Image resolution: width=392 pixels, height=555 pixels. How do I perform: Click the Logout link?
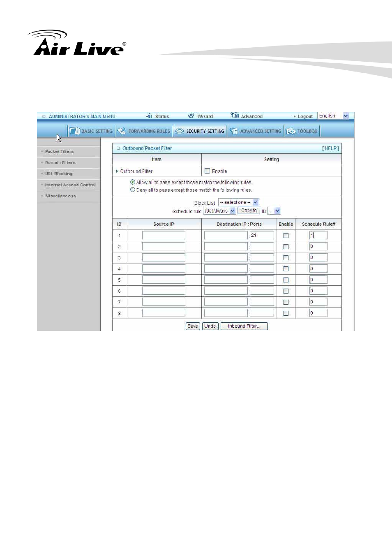pos(305,116)
